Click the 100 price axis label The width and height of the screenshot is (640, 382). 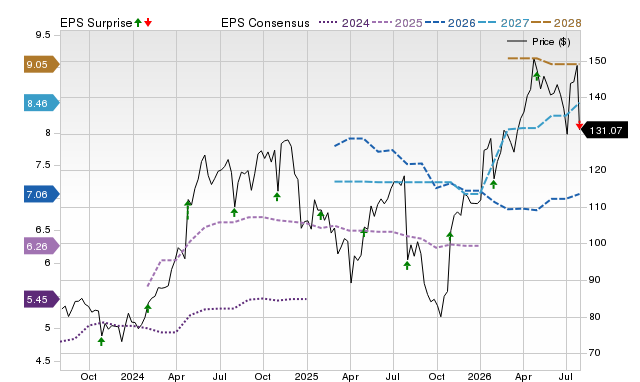[597, 242]
